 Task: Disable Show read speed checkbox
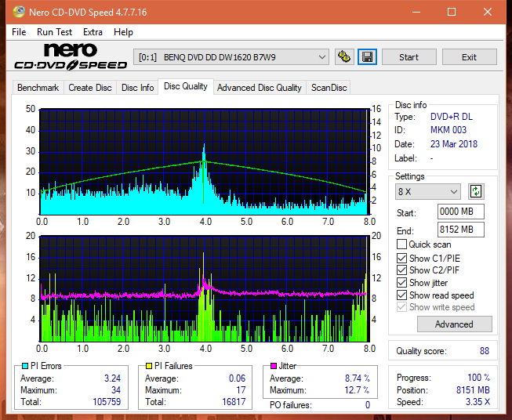click(x=401, y=295)
